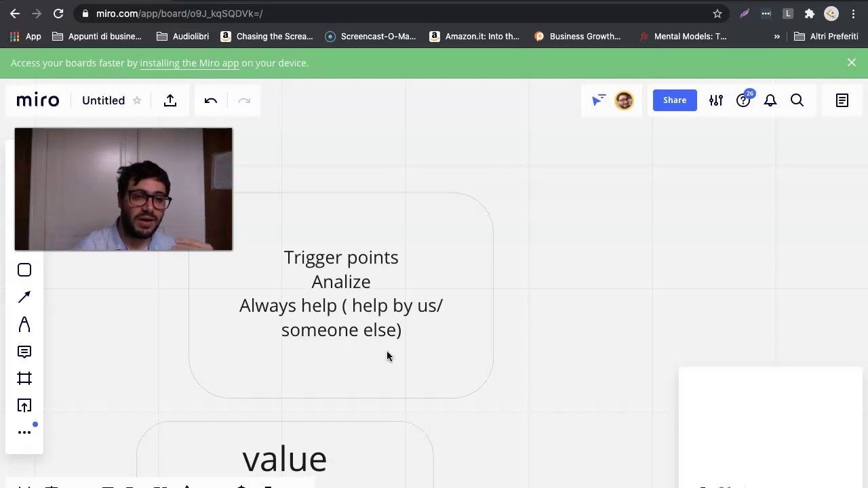
Task: Click the Chrome address bar URL
Action: (179, 14)
